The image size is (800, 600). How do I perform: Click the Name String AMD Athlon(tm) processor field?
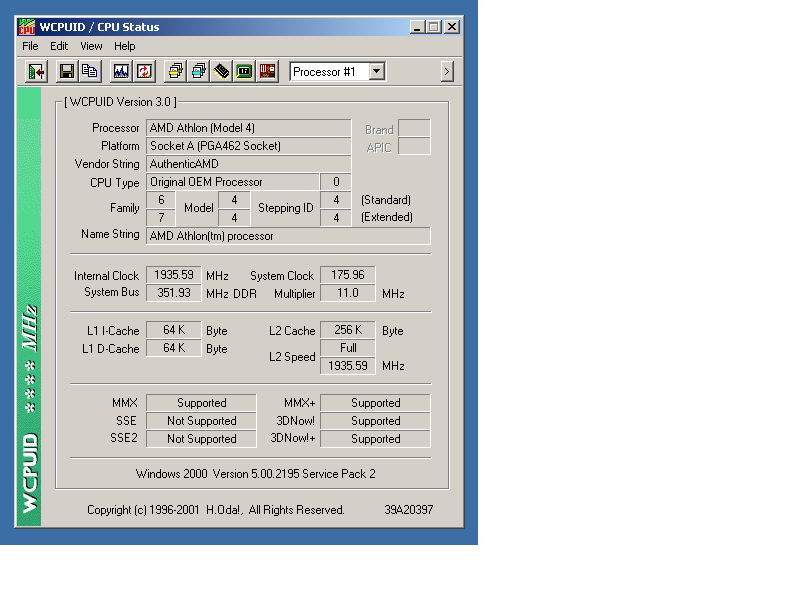pos(288,236)
